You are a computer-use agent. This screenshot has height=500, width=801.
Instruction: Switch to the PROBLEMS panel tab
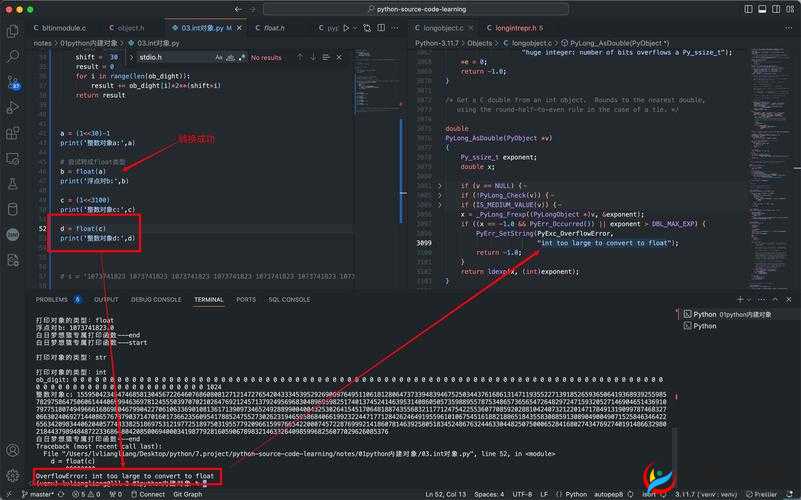click(51, 299)
